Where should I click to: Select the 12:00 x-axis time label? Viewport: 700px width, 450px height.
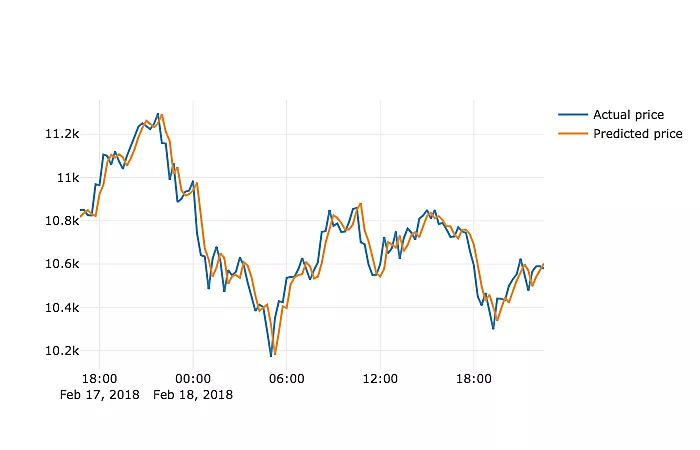[380, 379]
